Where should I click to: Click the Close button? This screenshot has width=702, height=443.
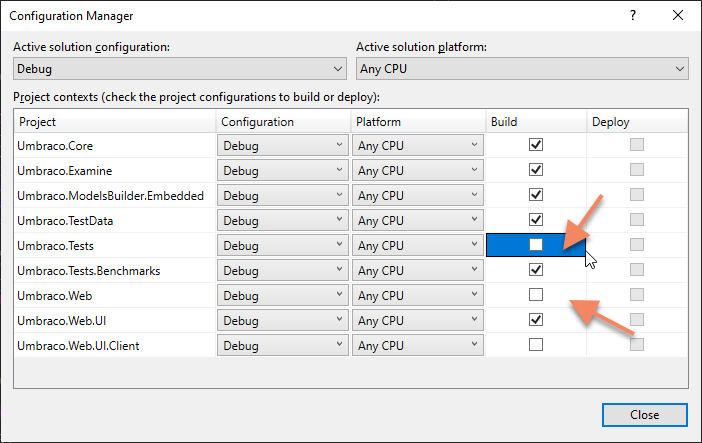(645, 415)
